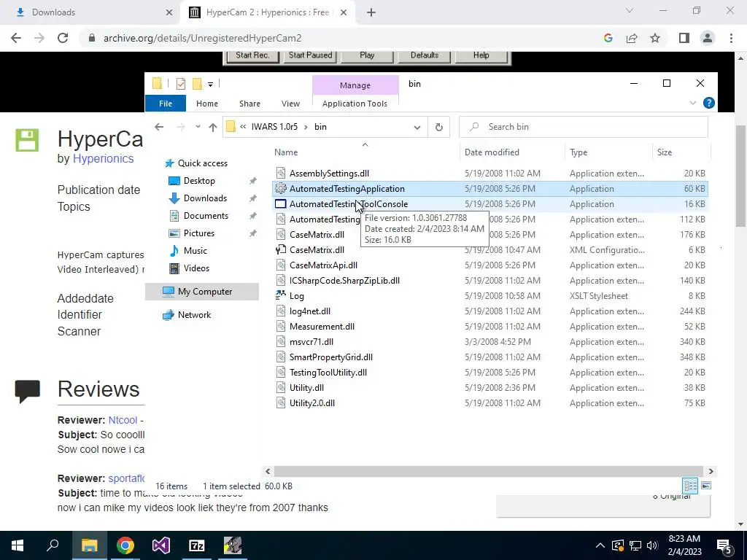Expand the ribbon using the chevron
The image size is (747, 560).
[x=693, y=103]
